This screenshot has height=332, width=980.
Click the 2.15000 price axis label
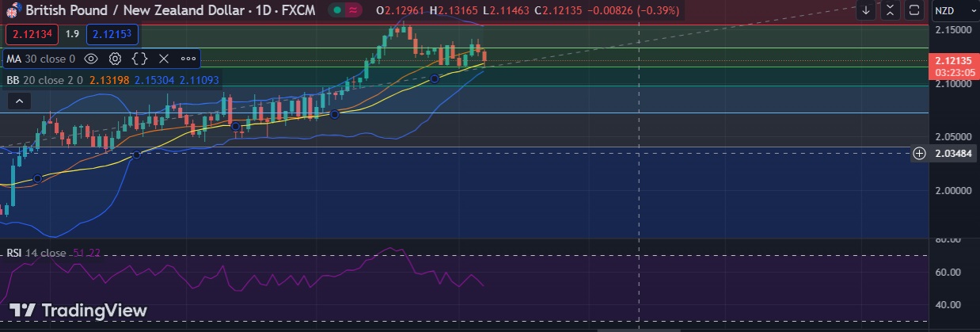click(953, 29)
